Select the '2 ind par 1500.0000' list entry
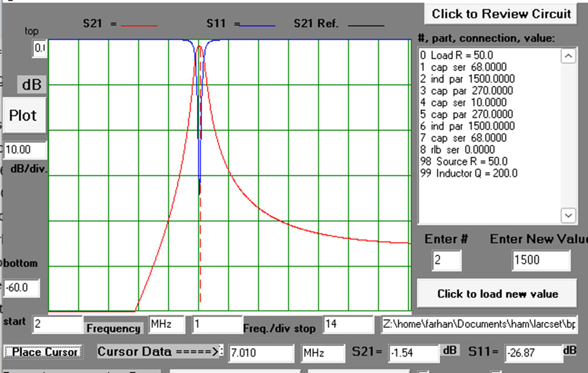 coord(467,79)
